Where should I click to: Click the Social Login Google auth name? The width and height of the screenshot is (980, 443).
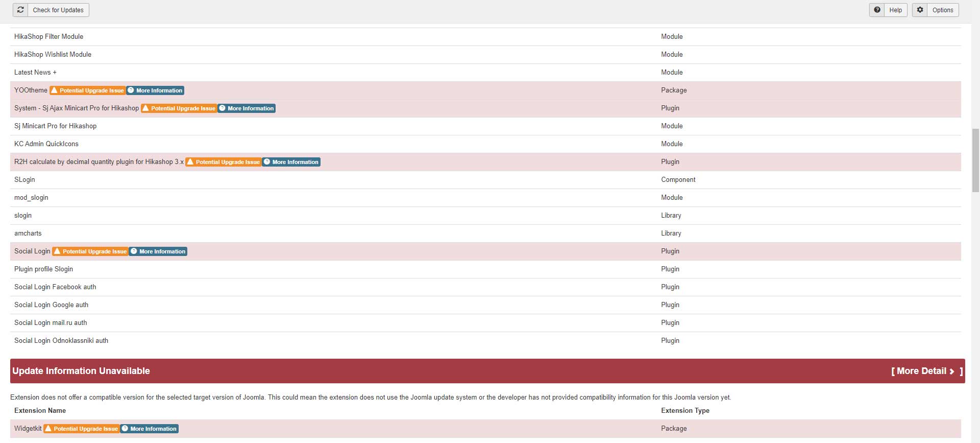coord(51,305)
